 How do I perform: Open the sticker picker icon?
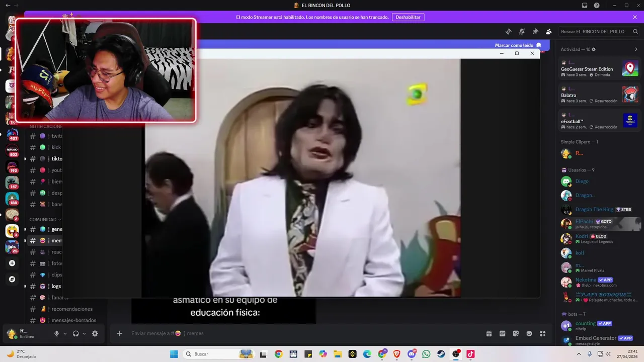[x=516, y=333]
